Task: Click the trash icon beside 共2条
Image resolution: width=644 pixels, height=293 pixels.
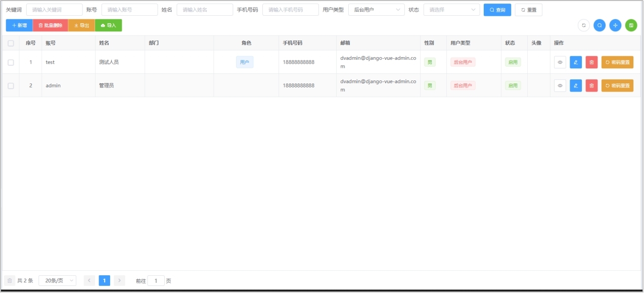Action: [10, 280]
